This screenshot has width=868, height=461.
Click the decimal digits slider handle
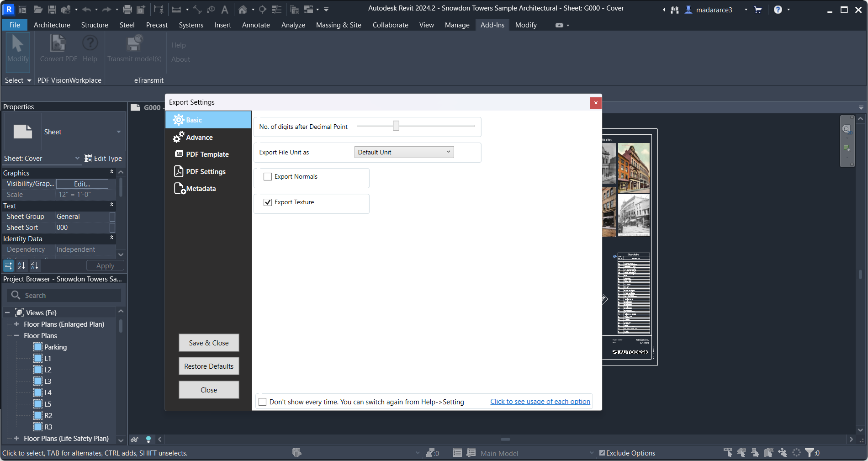pos(396,126)
